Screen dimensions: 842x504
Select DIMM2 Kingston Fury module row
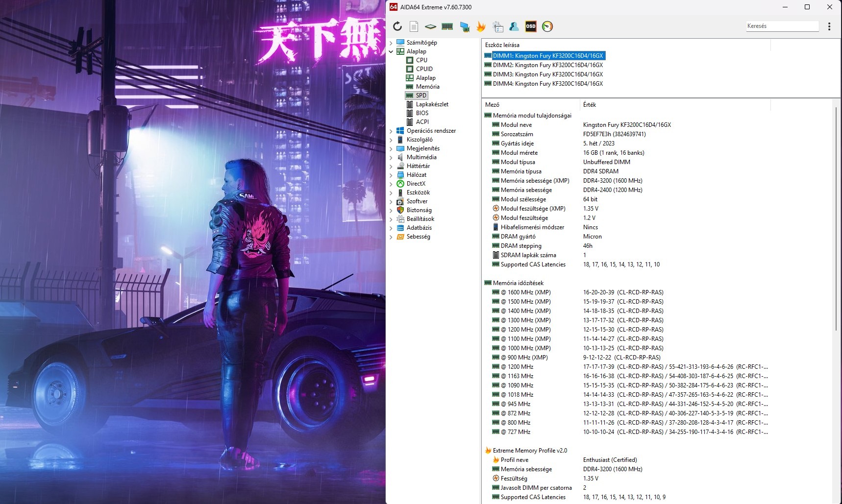548,65
